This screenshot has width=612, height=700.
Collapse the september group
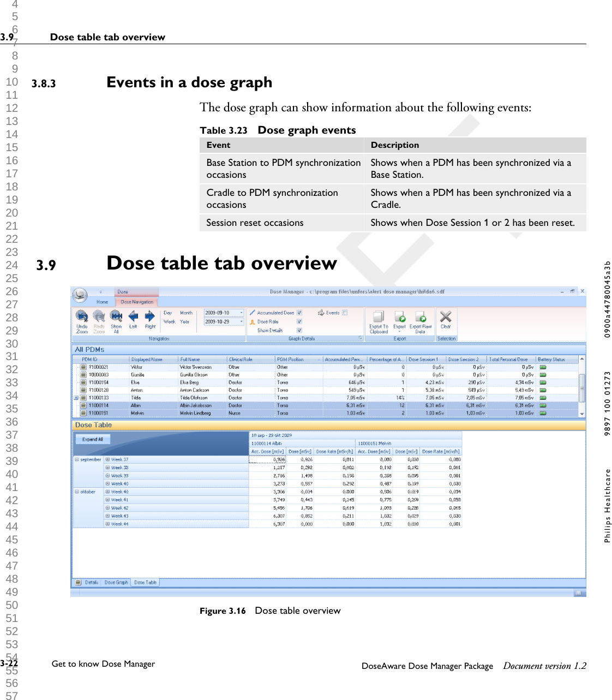pyautogui.click(x=76, y=459)
